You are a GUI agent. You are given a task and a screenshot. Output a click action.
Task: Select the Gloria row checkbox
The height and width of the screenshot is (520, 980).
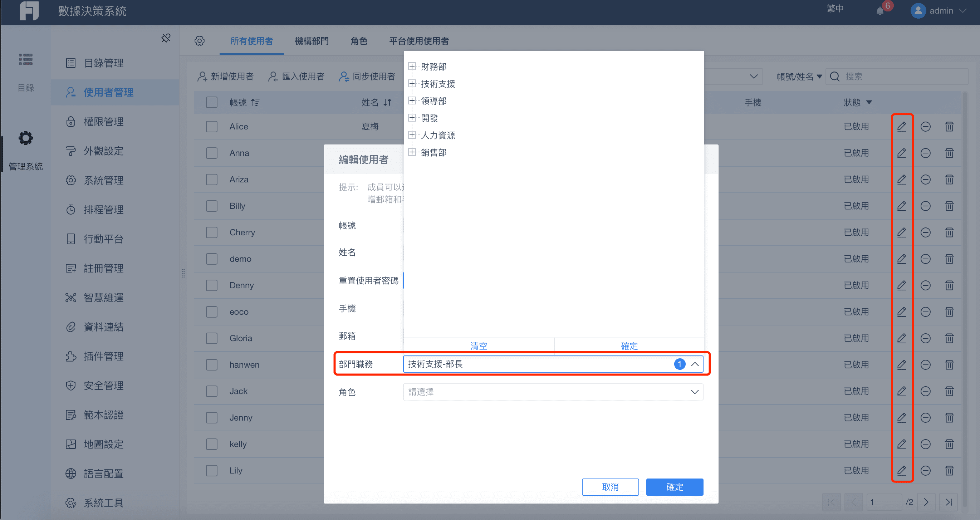pyautogui.click(x=211, y=338)
